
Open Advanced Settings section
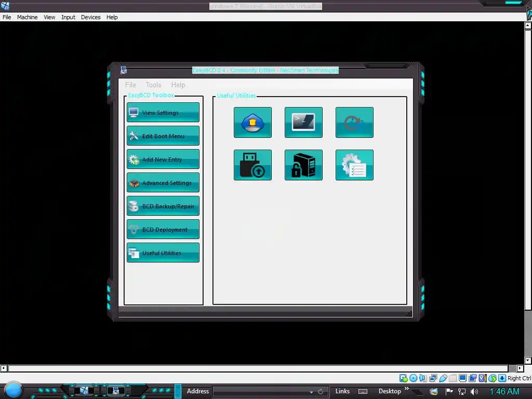coord(163,182)
